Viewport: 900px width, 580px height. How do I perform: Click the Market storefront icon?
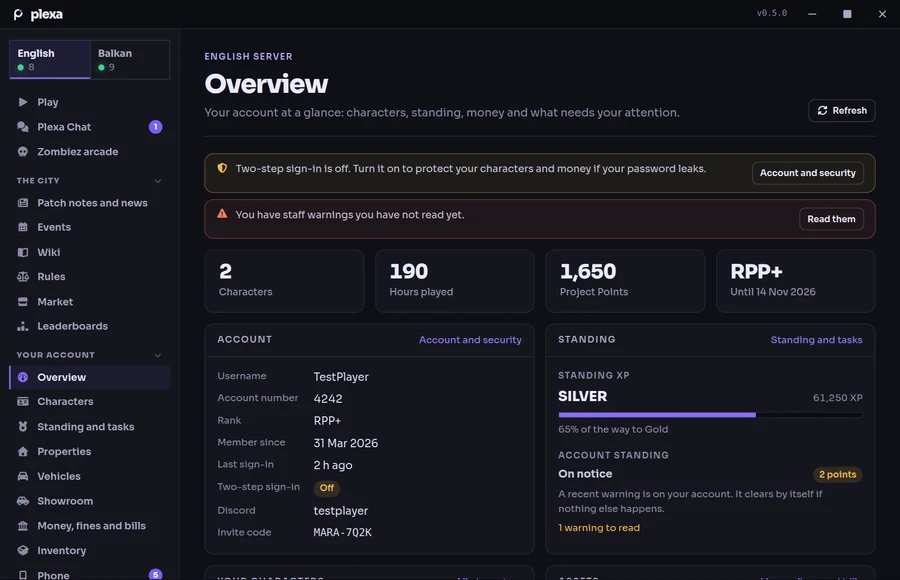pyautogui.click(x=23, y=301)
